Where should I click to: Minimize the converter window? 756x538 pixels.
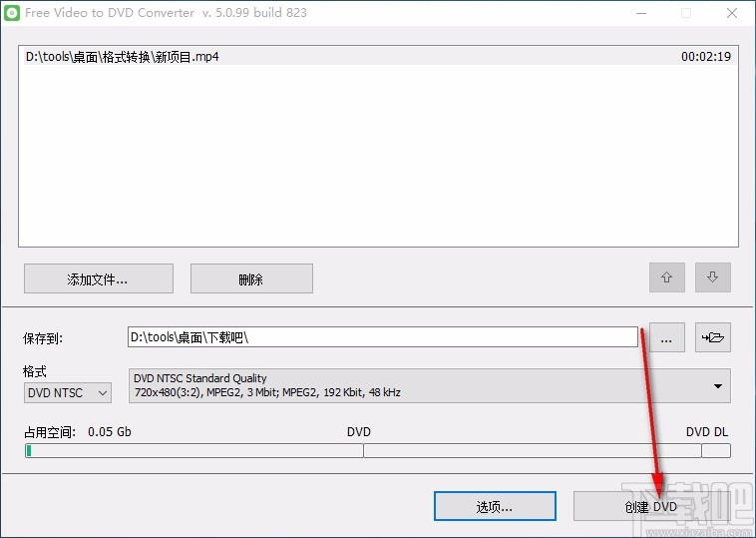[x=641, y=13]
